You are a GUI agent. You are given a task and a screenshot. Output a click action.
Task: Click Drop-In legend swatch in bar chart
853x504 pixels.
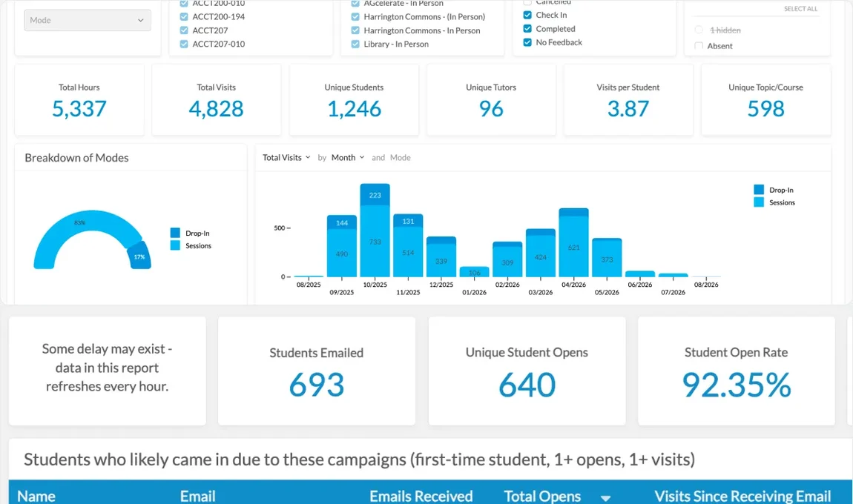coord(759,190)
